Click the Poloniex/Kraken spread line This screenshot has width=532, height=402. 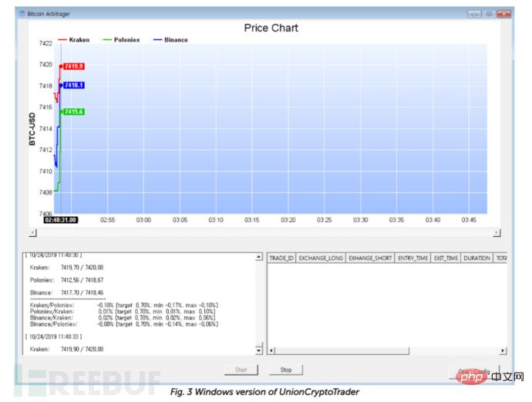(123, 312)
